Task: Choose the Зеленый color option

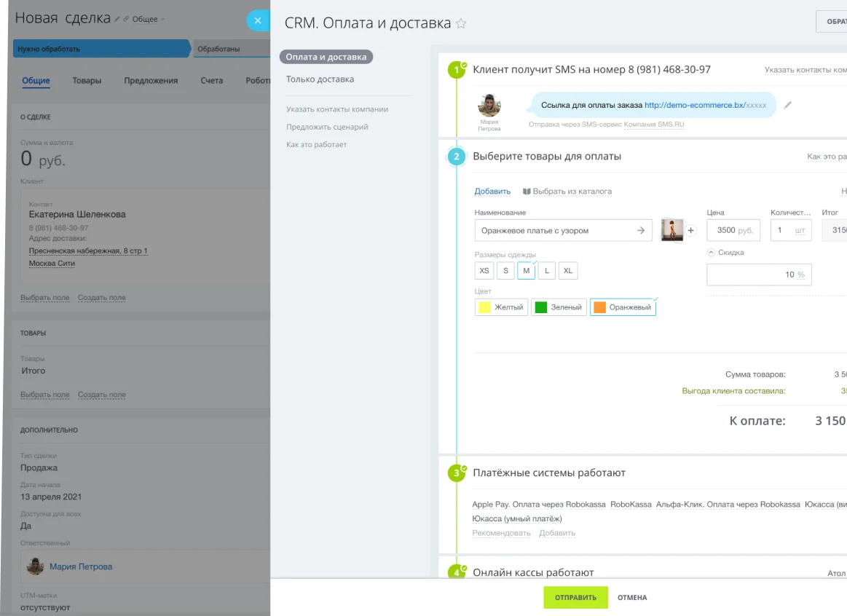Action: tap(558, 307)
